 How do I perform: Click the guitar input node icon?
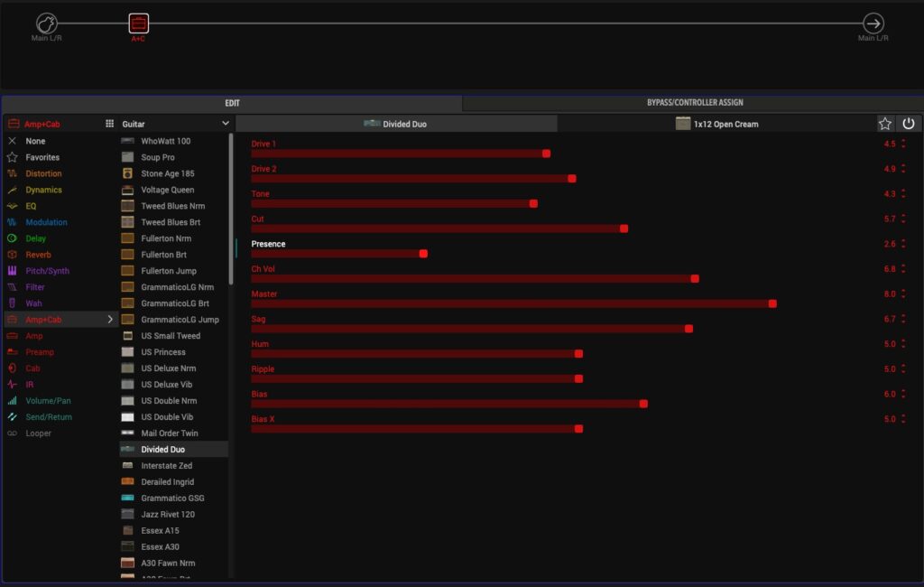[x=47, y=23]
